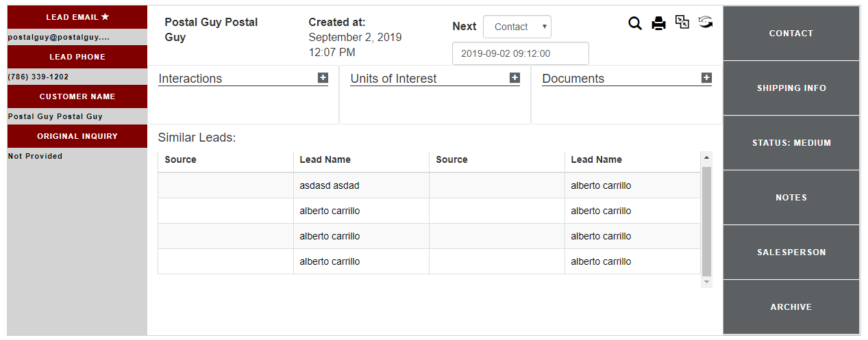Click the LEAD PHONE header
The image size is (868, 340).
[x=77, y=57]
